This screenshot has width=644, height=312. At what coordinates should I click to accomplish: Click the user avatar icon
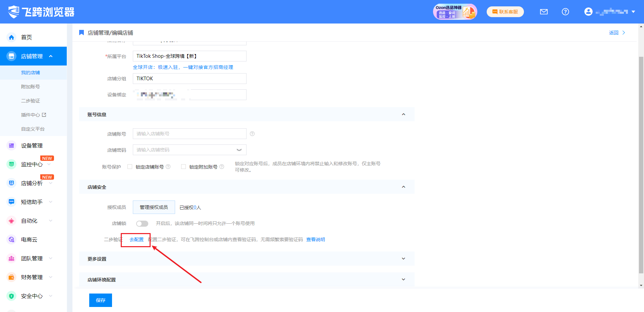[x=588, y=12]
